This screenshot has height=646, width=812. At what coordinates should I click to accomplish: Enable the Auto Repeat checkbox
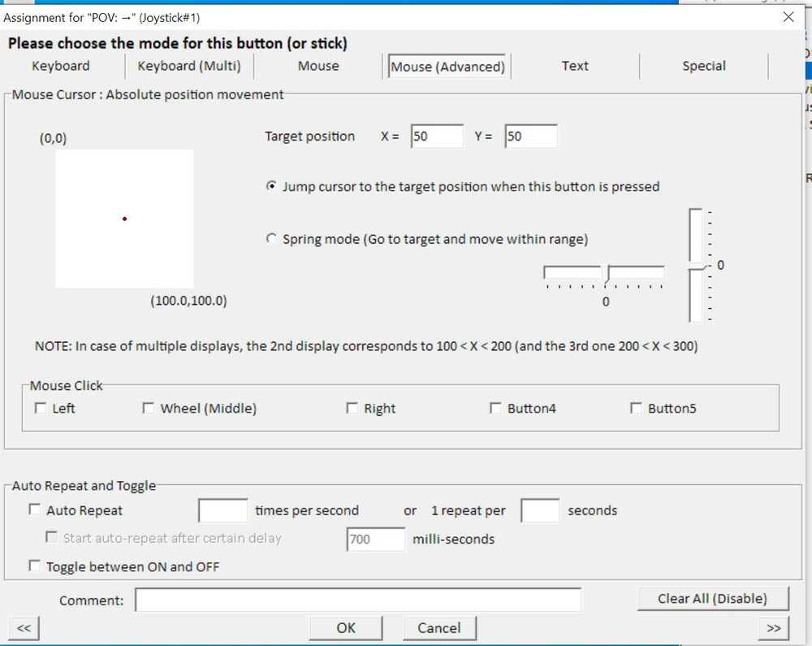coord(34,509)
